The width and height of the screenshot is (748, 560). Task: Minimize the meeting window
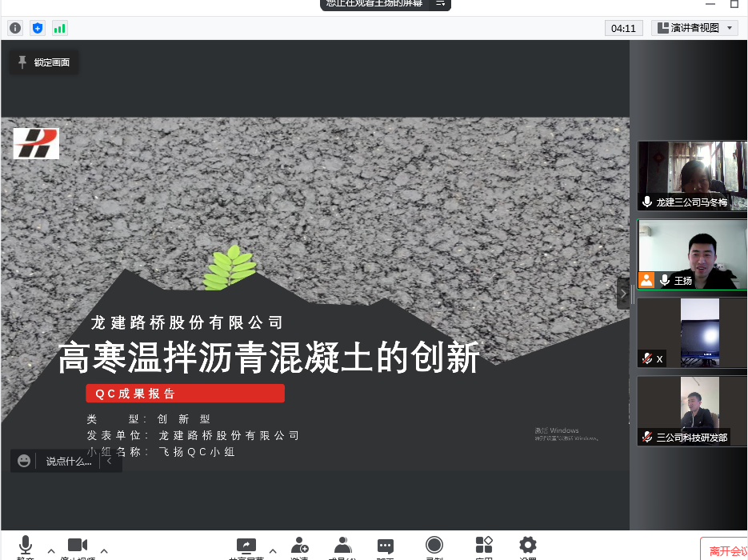[710, 4]
